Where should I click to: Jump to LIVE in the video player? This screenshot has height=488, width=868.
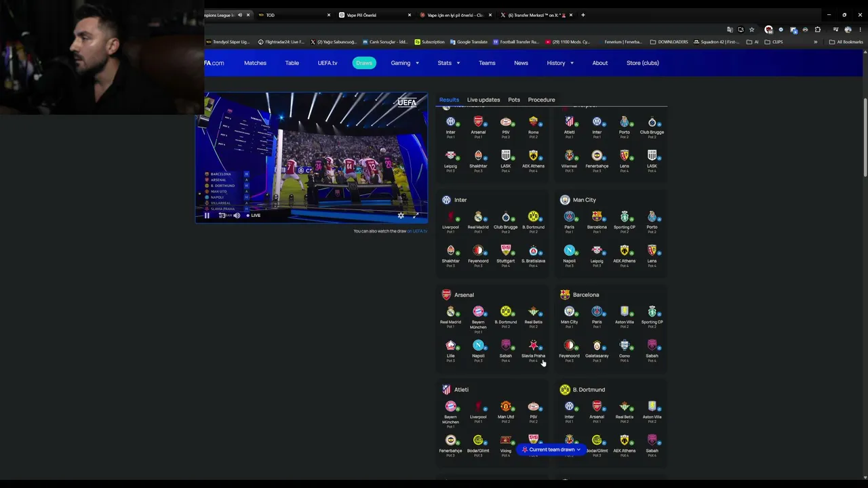[254, 216]
